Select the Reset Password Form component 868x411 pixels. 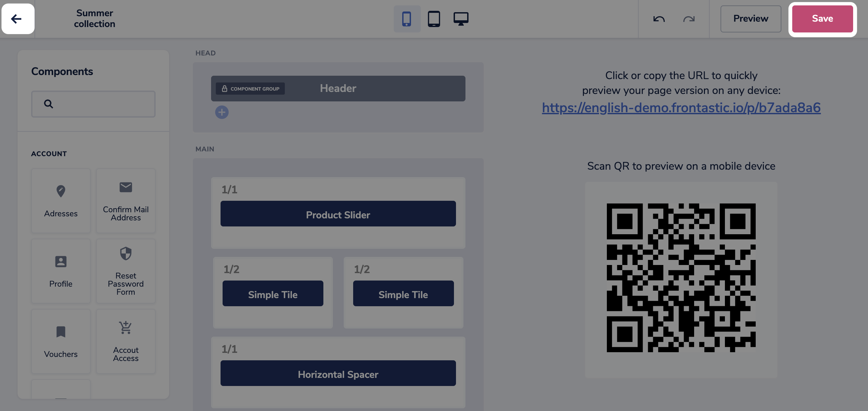coord(126,271)
